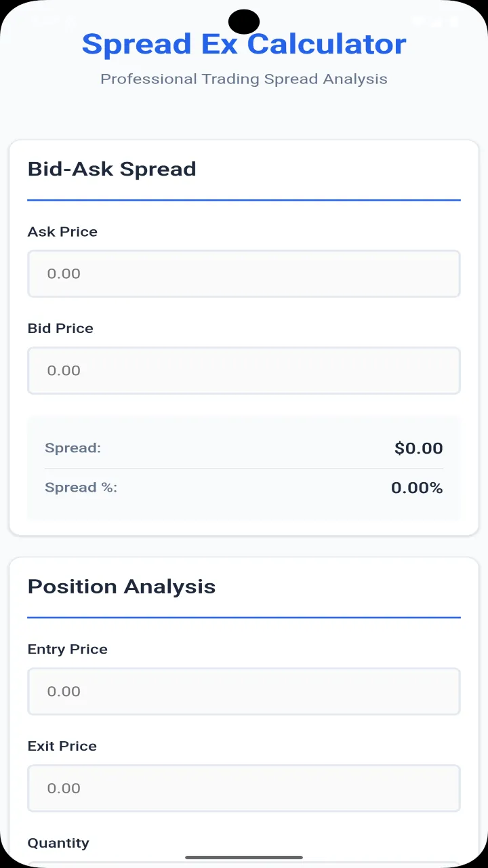Select the Spread: result label
The height and width of the screenshot is (868, 488).
coord(73,448)
